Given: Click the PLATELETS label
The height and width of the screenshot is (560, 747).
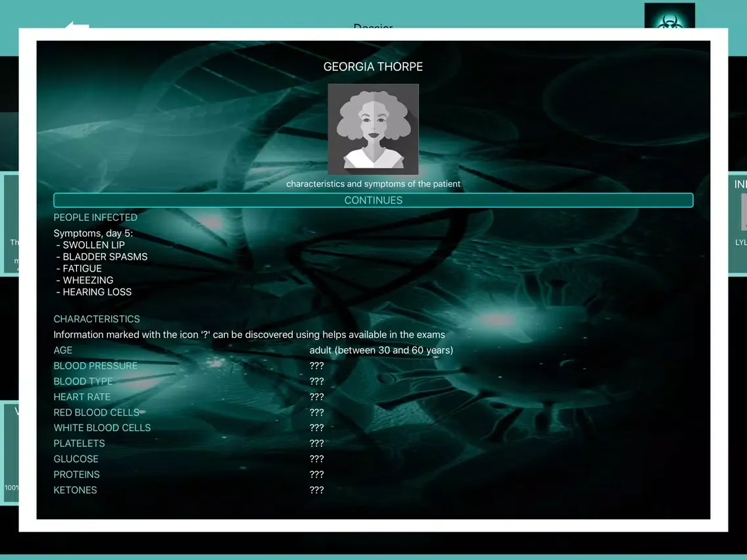Looking at the screenshot, I should click(x=79, y=443).
